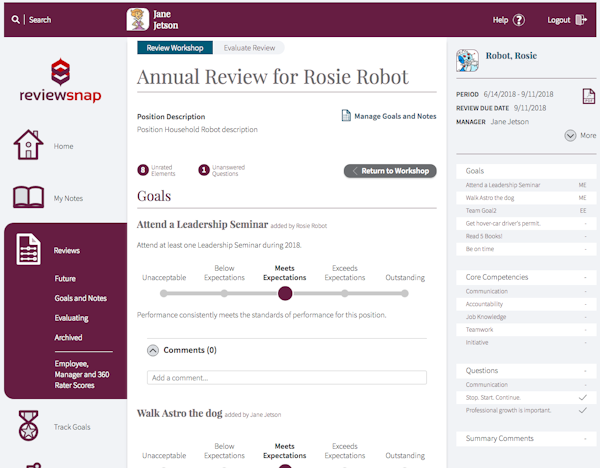Click the Search field in the header
600x468 pixels.
coord(40,20)
